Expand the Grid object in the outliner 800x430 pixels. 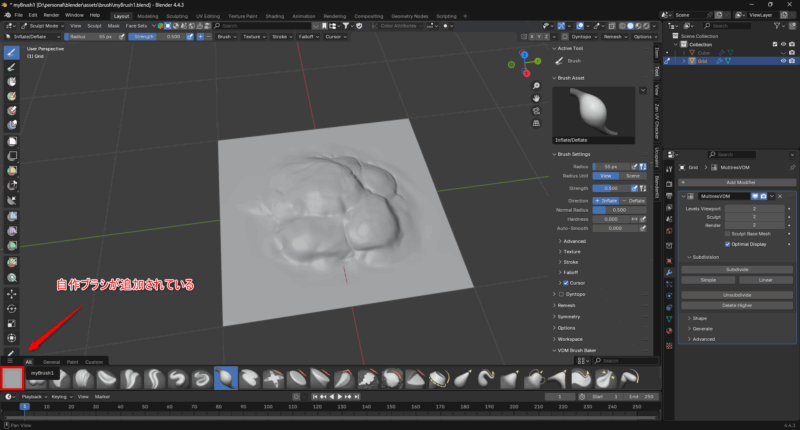point(684,61)
